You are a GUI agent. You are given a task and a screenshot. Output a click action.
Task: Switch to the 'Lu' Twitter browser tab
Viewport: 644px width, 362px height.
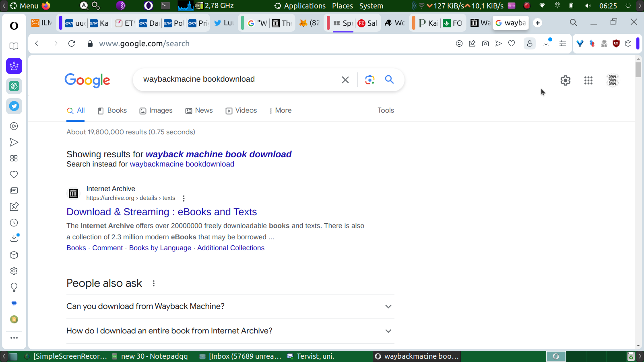pyautogui.click(x=224, y=23)
